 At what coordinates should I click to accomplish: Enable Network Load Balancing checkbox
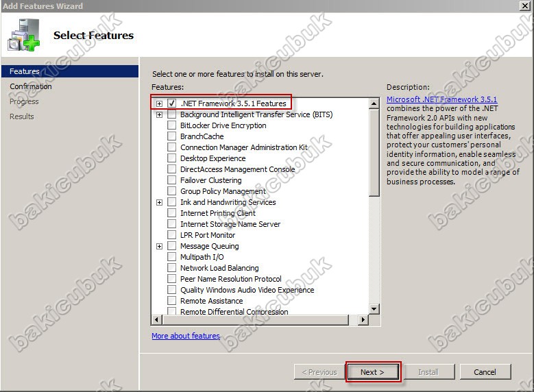171,268
